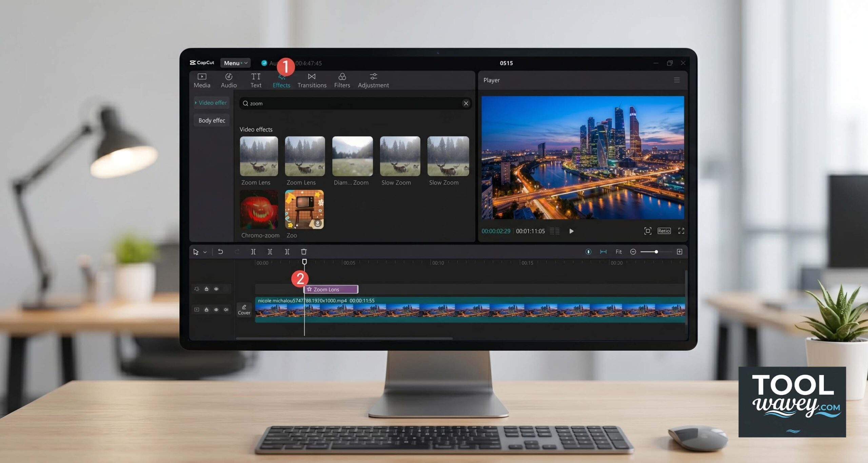Toggle main track magnet
Image resolution: width=868 pixels, height=463 pixels.
588,252
